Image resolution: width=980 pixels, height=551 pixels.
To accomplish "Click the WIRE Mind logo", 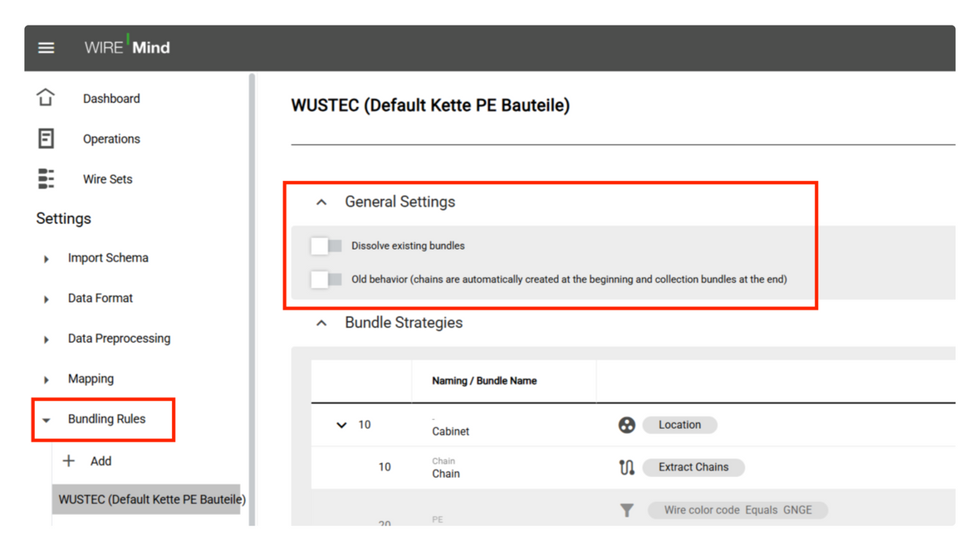I will tap(128, 46).
